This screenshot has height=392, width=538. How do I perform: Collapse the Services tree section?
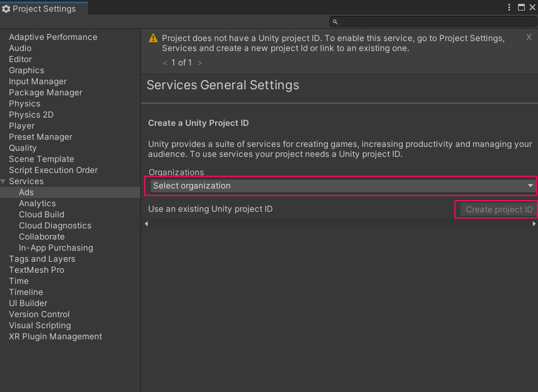pyautogui.click(x=4, y=181)
